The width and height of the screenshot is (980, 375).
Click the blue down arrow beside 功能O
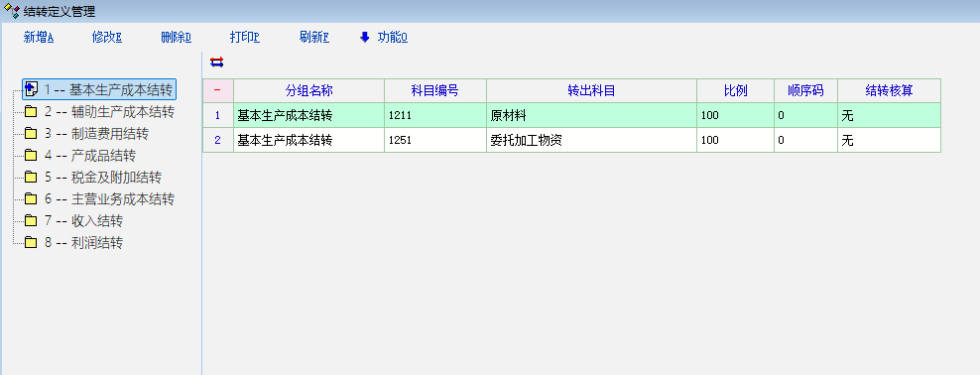(365, 38)
